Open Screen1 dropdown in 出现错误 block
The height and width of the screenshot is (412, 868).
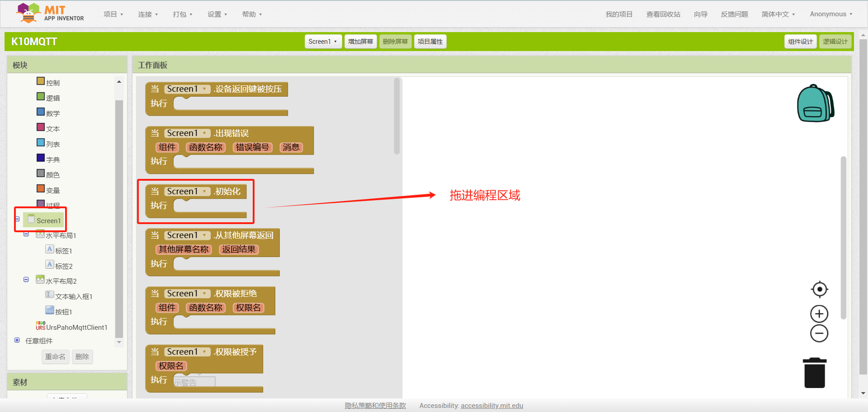188,133
